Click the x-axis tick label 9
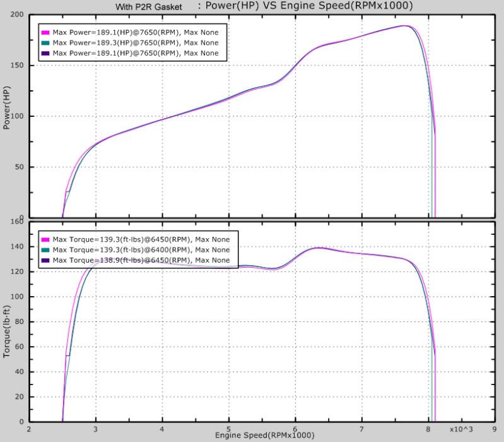 [x=495, y=429]
